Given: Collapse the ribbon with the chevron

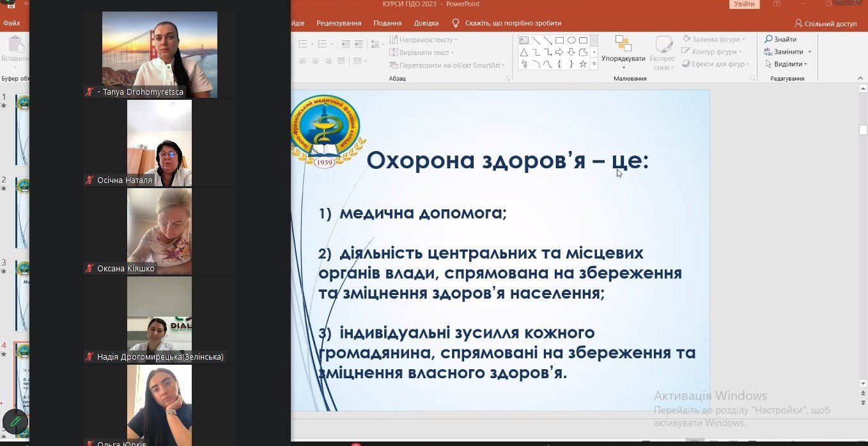Looking at the screenshot, I should click(860, 78).
